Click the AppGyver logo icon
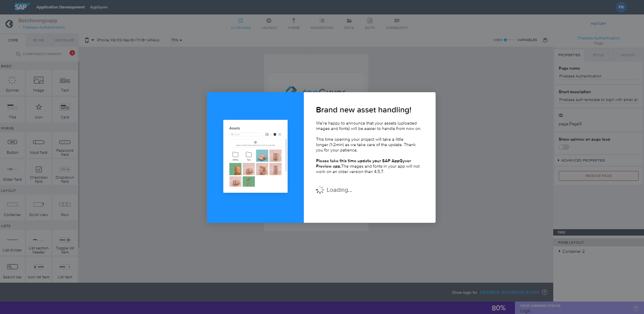The width and height of the screenshot is (644, 314). coord(9,24)
